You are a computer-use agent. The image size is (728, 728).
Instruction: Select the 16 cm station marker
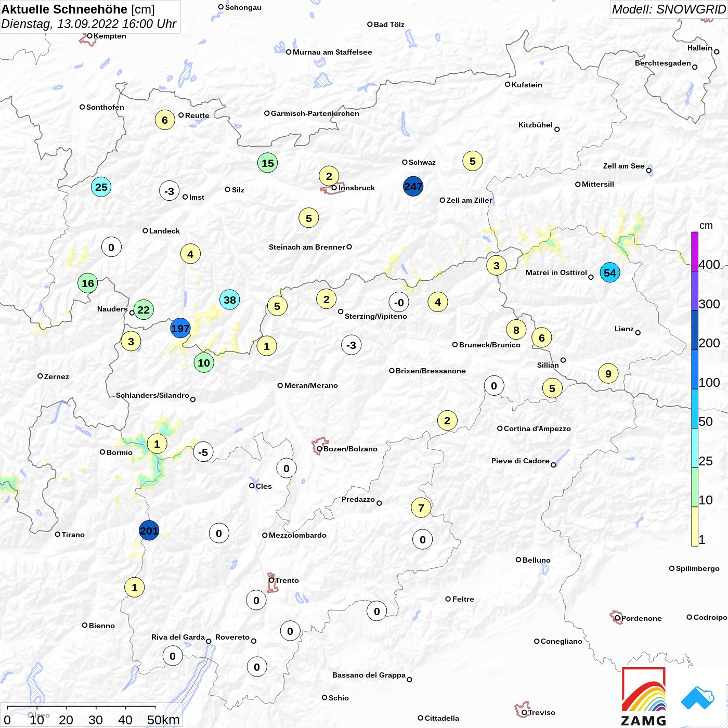click(88, 283)
